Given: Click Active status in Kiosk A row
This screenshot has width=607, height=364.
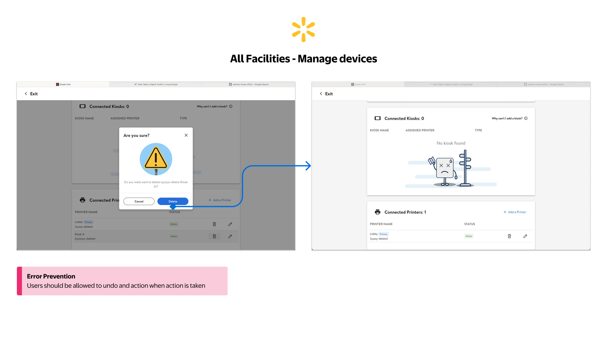Looking at the screenshot, I should pos(174,237).
